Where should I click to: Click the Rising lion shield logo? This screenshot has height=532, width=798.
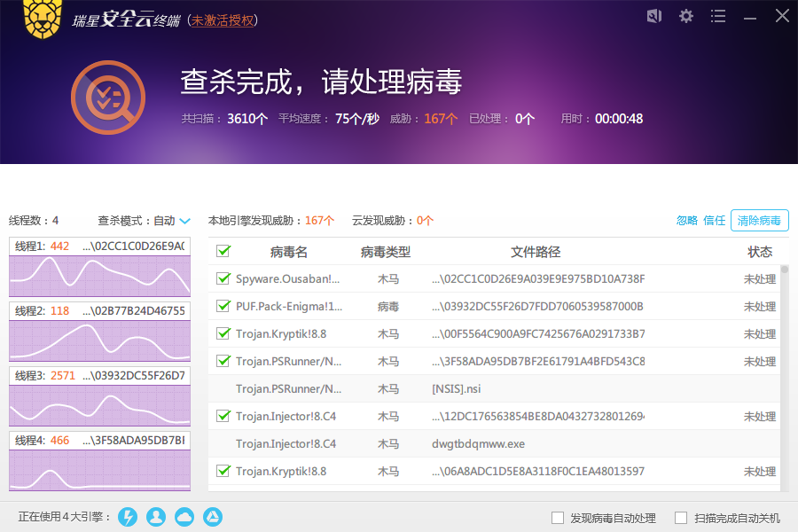[x=43, y=18]
